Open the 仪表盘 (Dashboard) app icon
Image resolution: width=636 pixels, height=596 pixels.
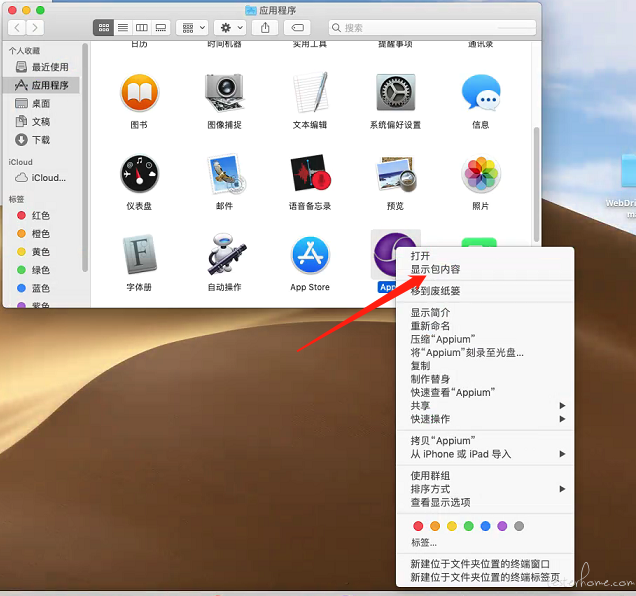tap(139, 174)
